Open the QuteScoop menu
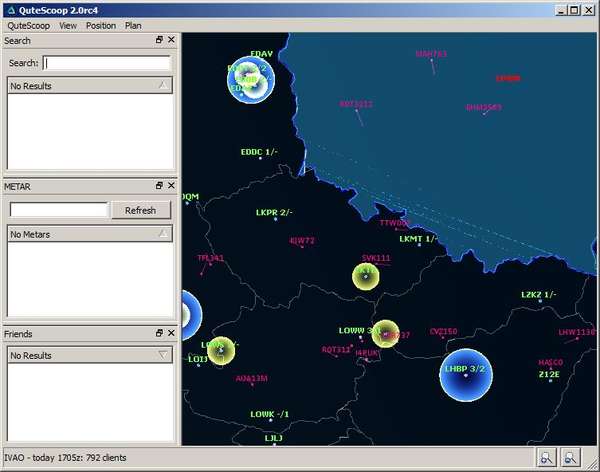The width and height of the screenshot is (600, 472). click(29, 26)
